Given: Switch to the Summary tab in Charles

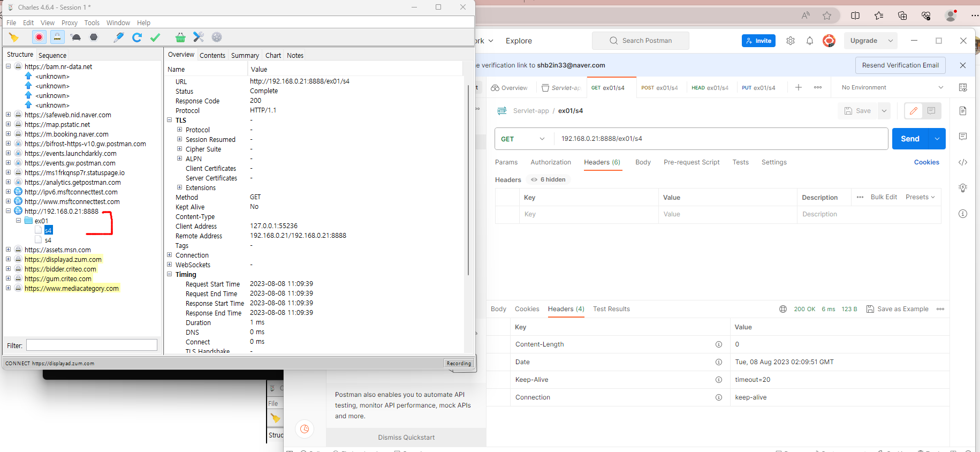Looking at the screenshot, I should [245, 55].
